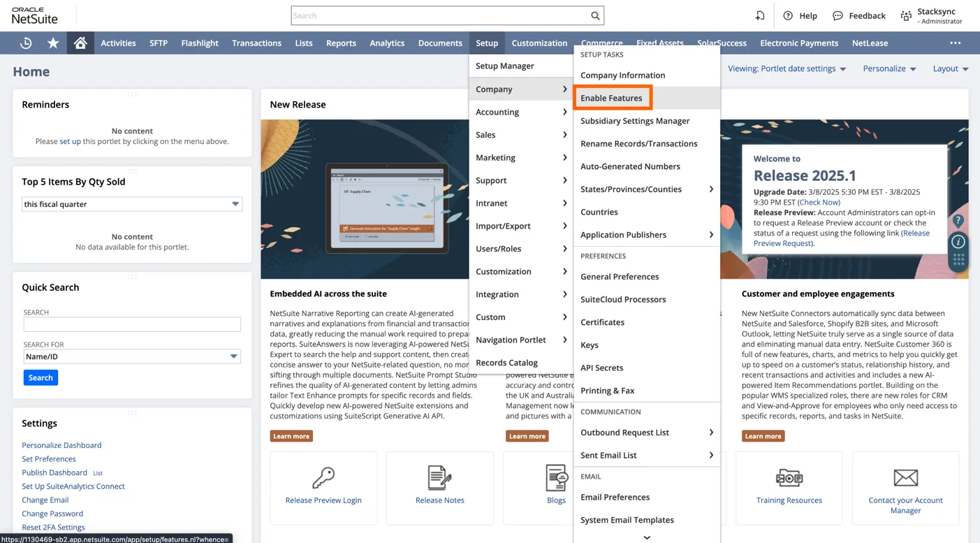Click the set up link in Reminders
The height and width of the screenshot is (543, 980).
pos(70,141)
